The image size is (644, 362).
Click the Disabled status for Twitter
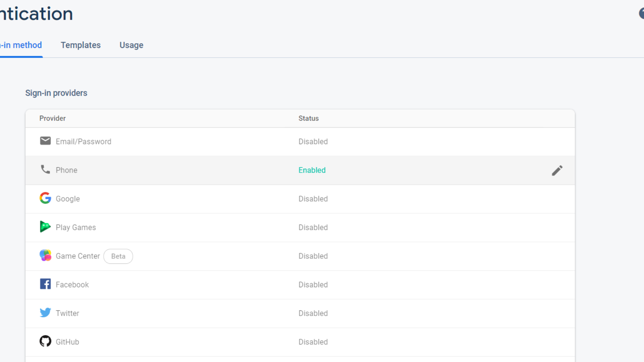tap(313, 313)
